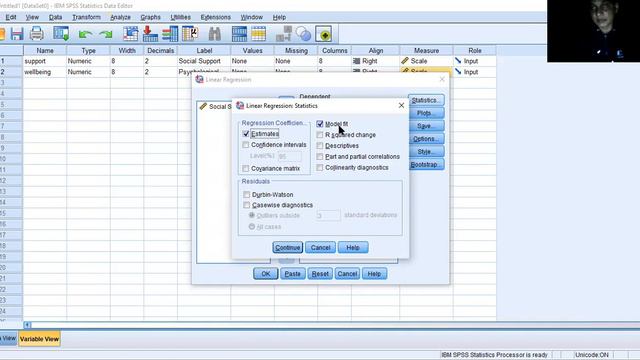Click the Insert variable yellow-grid icon

tap(259, 34)
